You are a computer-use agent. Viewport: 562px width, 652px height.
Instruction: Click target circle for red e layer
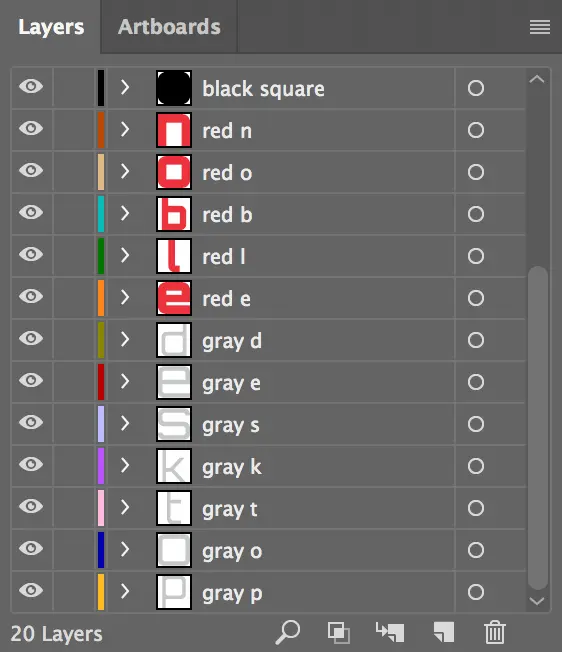(x=476, y=298)
